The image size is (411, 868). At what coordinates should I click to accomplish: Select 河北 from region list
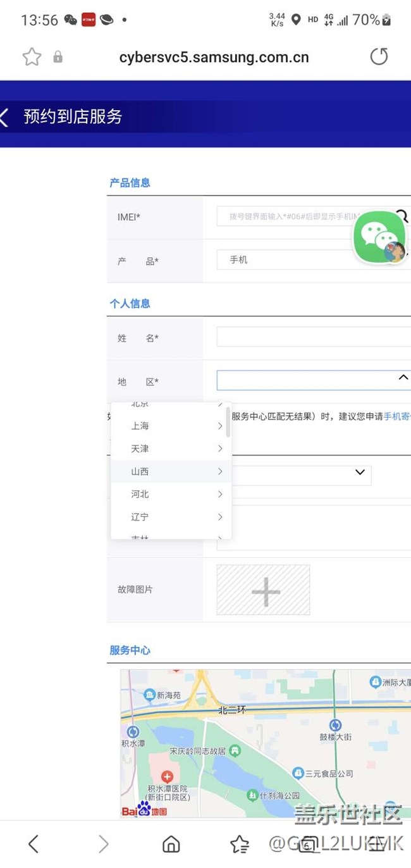tap(140, 495)
